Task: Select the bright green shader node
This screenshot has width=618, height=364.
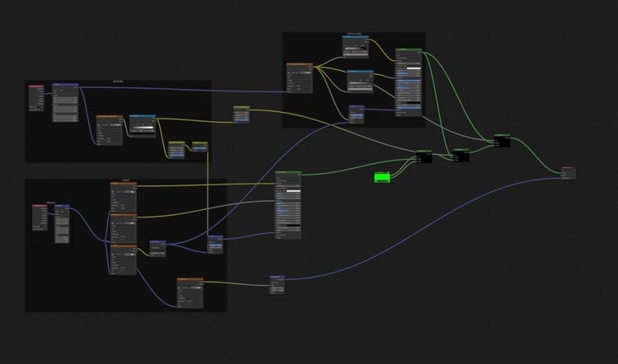Action: click(382, 177)
